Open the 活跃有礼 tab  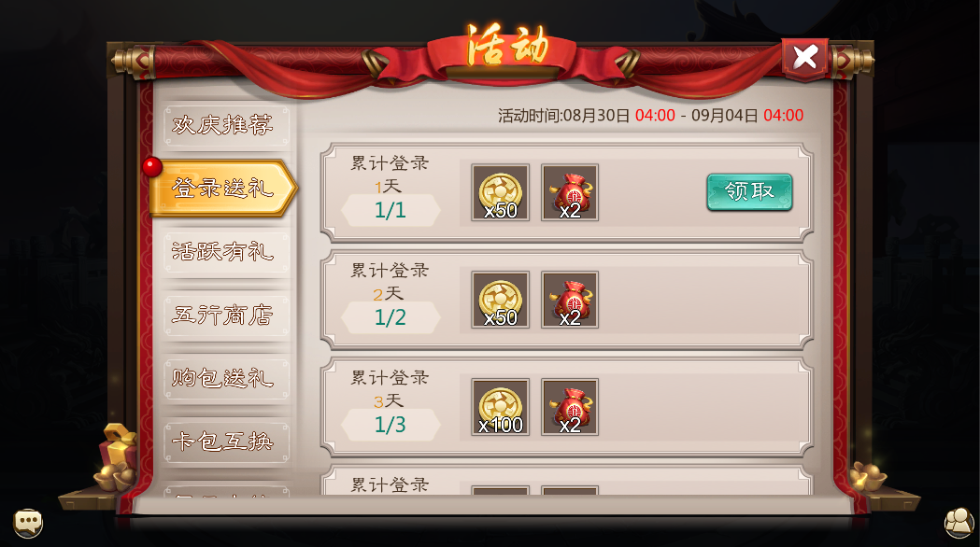click(225, 252)
